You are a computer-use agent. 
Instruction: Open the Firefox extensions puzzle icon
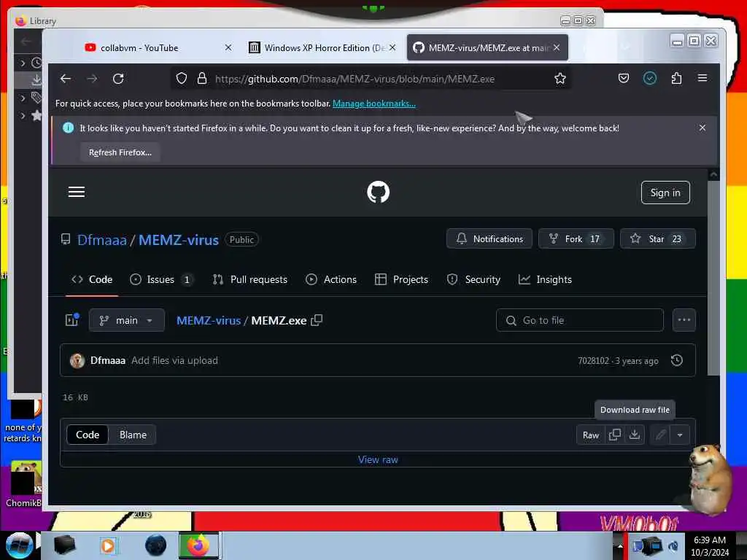point(676,78)
